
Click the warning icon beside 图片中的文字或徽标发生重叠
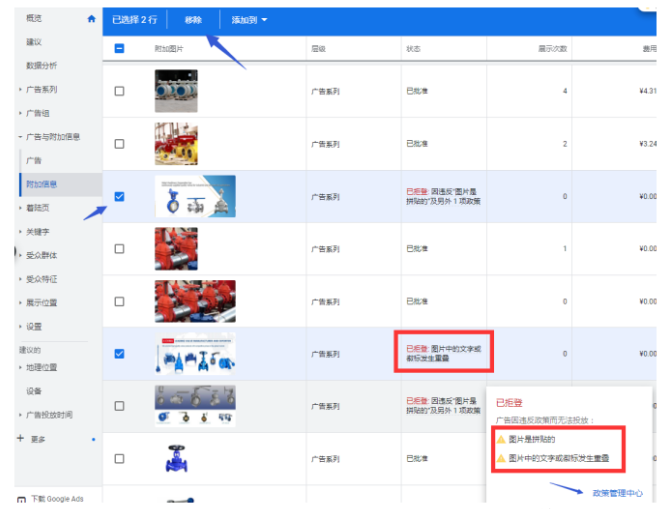tap(501, 458)
